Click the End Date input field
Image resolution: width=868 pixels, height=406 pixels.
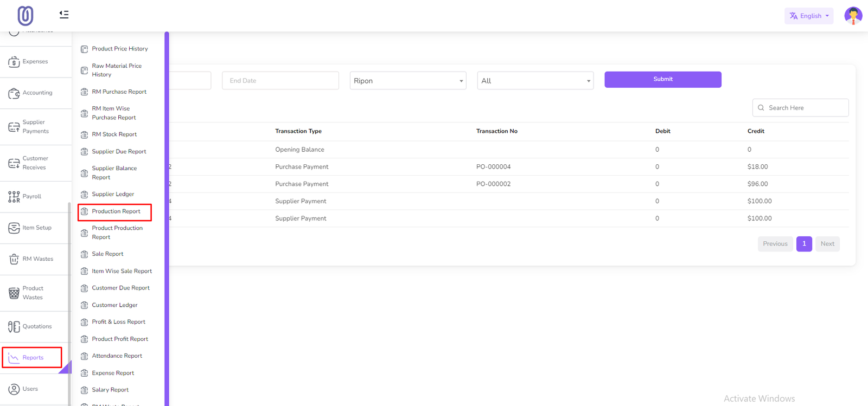(x=280, y=81)
